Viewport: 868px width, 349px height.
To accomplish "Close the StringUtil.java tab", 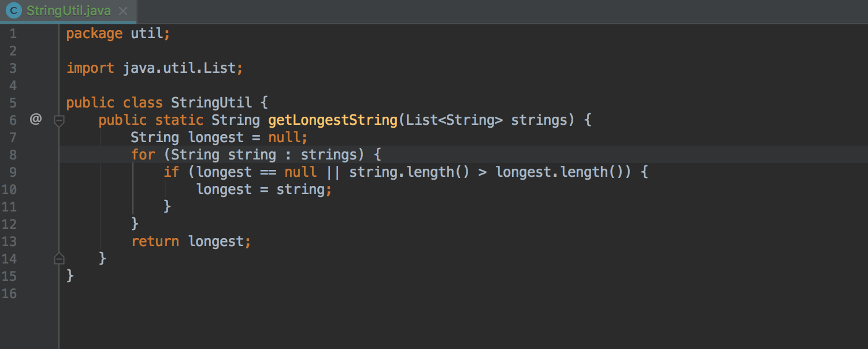I will click(x=122, y=11).
